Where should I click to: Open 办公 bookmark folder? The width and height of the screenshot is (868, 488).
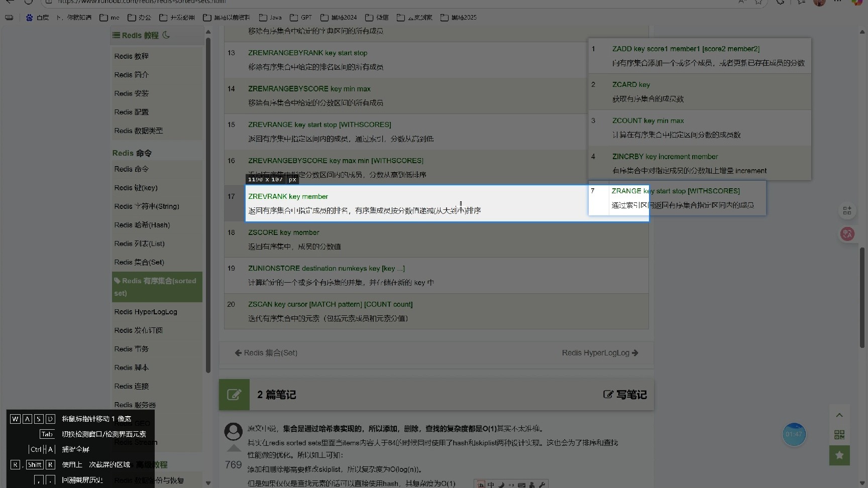(x=139, y=18)
